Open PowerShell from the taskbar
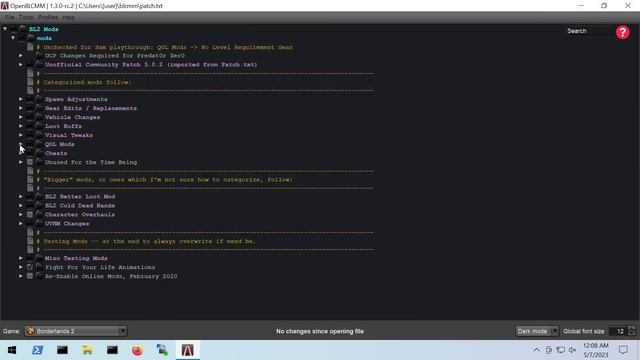This screenshot has height=360, width=640. pos(38,350)
